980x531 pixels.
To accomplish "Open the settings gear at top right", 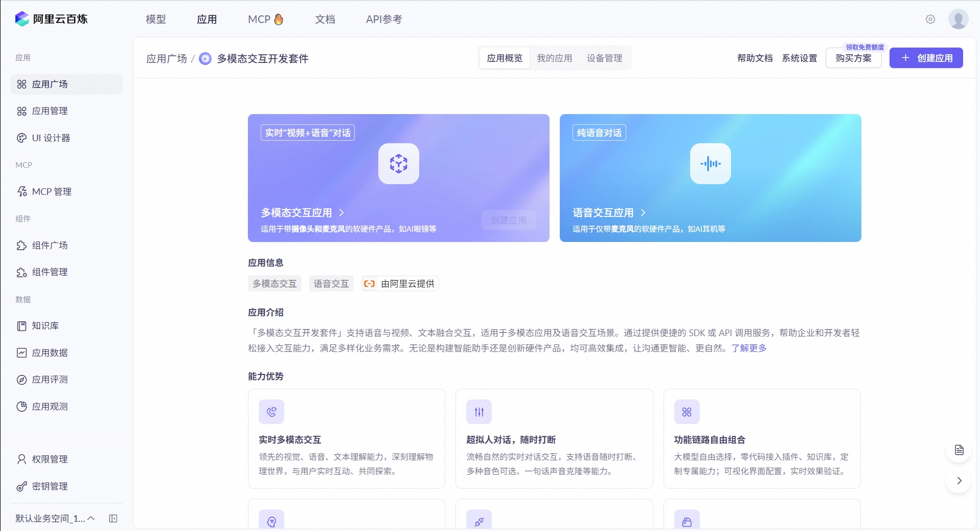I will (x=930, y=19).
